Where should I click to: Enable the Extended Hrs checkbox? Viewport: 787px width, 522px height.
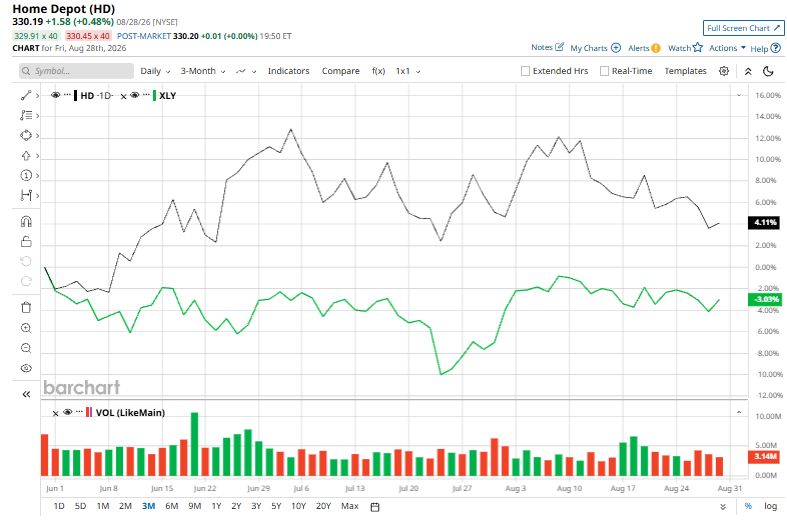click(x=525, y=71)
